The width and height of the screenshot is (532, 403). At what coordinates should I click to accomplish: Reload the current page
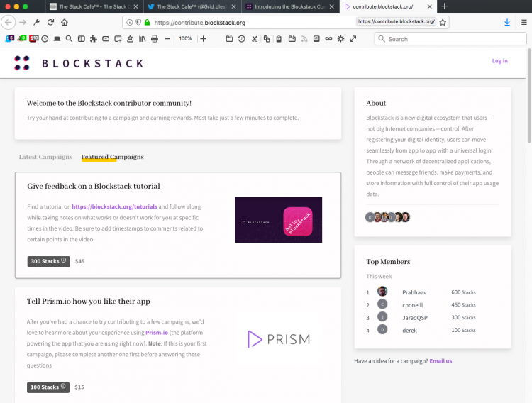50,23
